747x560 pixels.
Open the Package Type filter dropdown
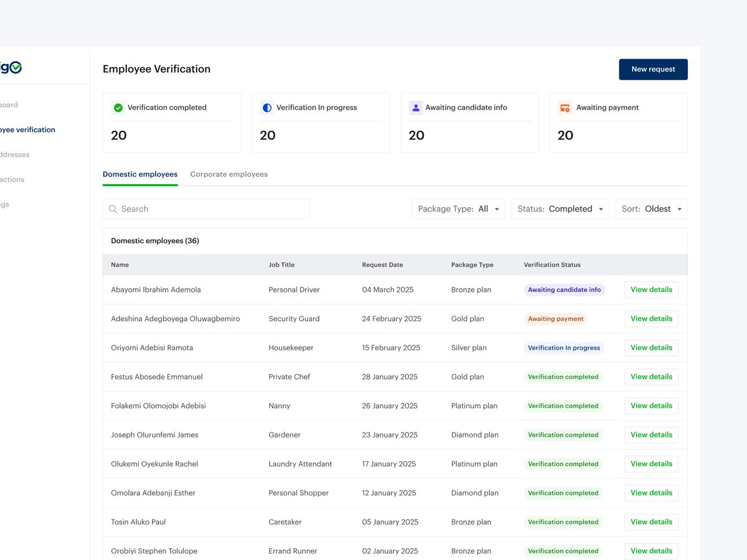click(x=459, y=209)
